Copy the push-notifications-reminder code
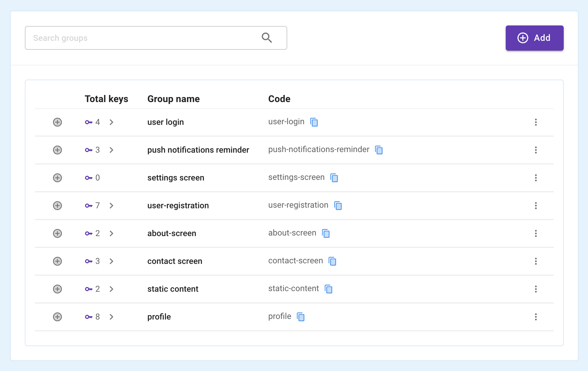Image resolution: width=588 pixels, height=371 pixels. click(x=379, y=150)
